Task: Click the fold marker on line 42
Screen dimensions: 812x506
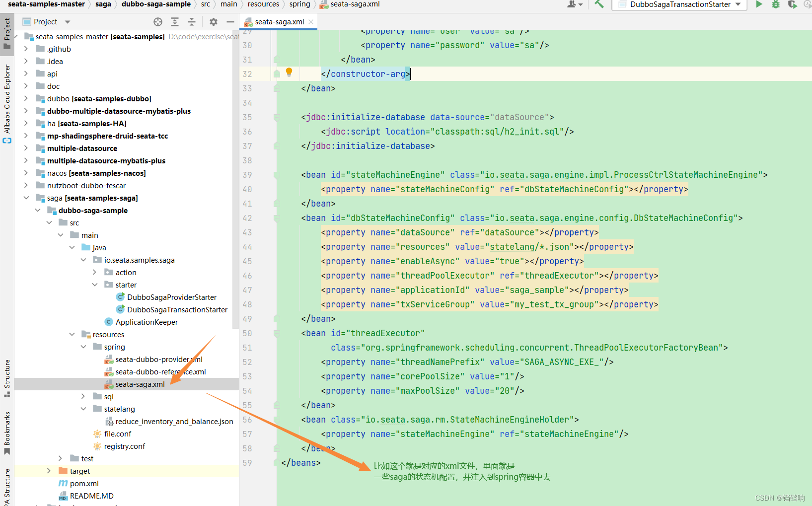Action: point(277,218)
